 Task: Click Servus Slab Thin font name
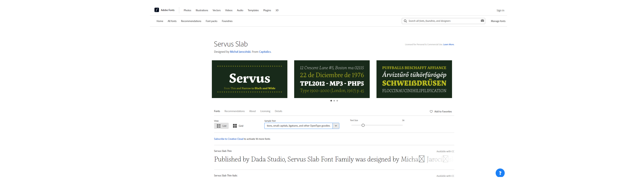223,151
